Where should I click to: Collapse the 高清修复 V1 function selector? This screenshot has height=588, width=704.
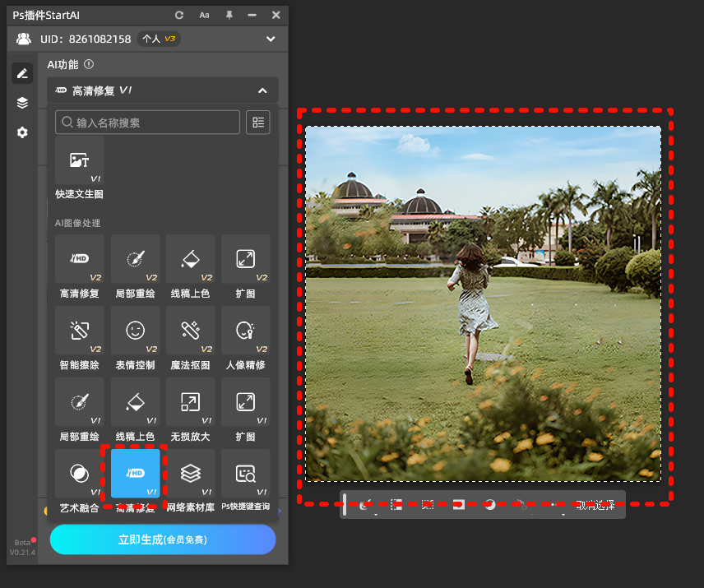tap(262, 90)
